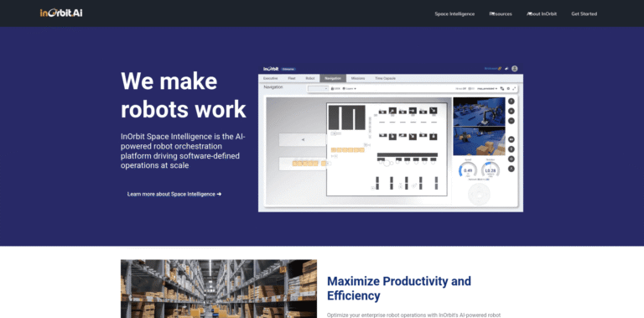Screen dimensions: 644x318
Task: Switch to the Fleet tab
Action: (x=291, y=78)
